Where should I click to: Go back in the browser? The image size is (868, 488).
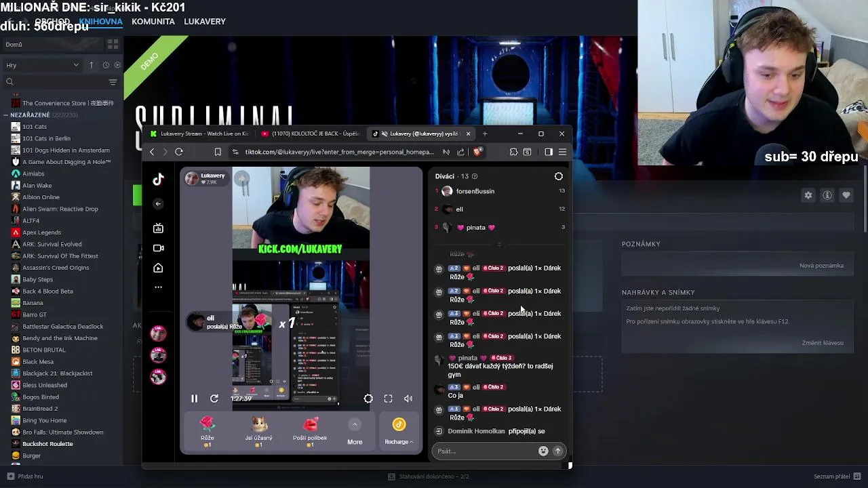(152, 152)
